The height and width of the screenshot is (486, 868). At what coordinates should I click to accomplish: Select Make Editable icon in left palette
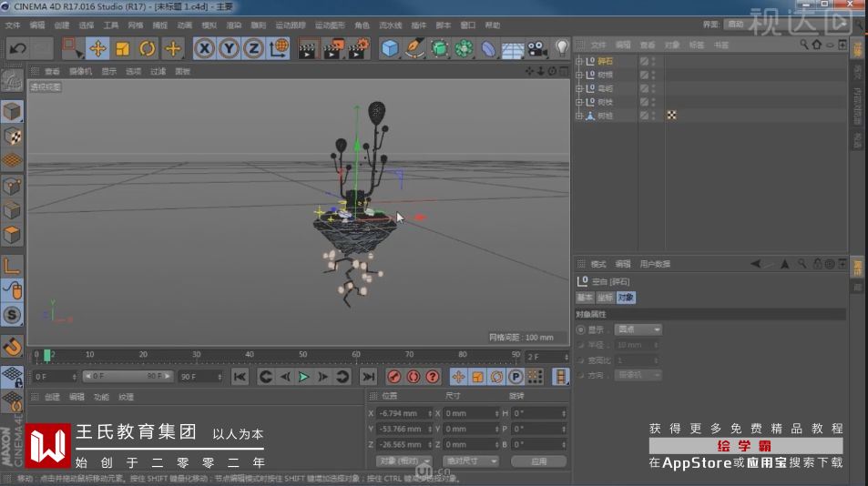12,81
